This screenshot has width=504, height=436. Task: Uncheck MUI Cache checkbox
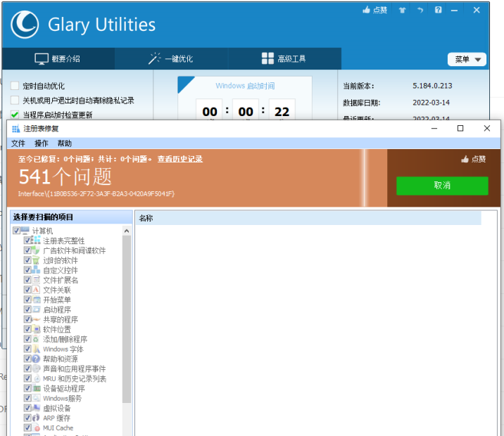[x=27, y=428]
